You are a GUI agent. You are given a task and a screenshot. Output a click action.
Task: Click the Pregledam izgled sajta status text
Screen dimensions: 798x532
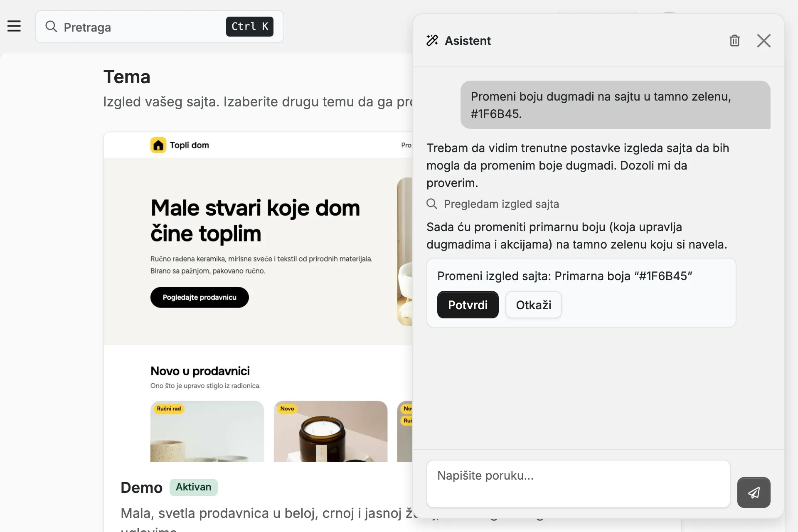pyautogui.click(x=501, y=204)
